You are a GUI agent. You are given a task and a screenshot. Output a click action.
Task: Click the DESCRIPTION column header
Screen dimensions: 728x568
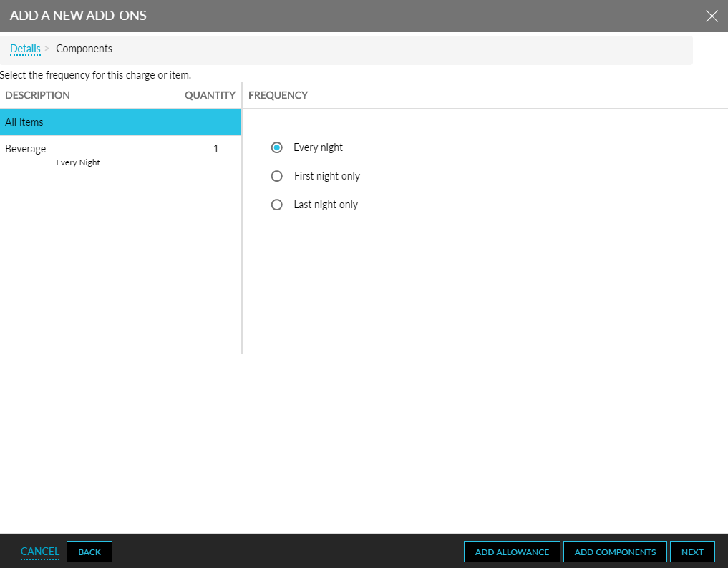coord(37,95)
